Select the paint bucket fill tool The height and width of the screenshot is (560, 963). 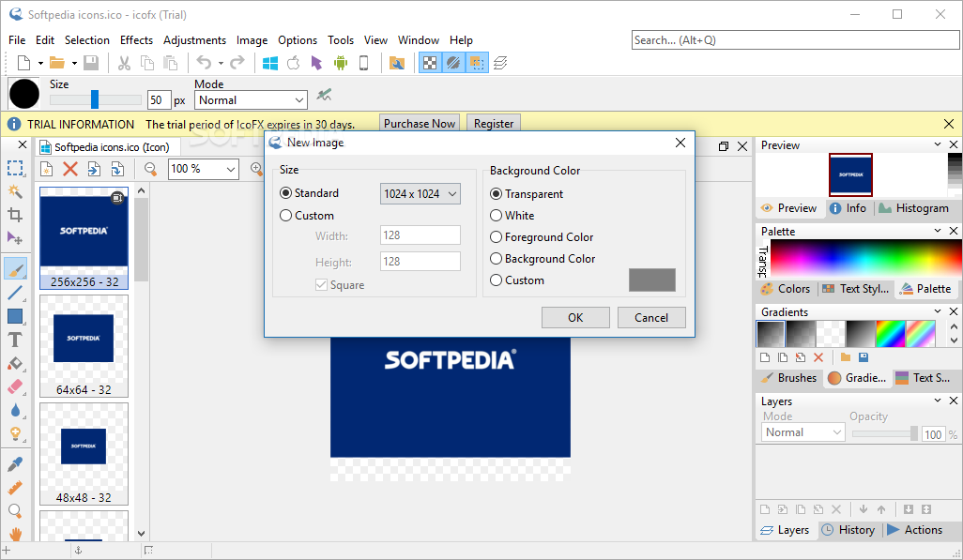[x=15, y=363]
